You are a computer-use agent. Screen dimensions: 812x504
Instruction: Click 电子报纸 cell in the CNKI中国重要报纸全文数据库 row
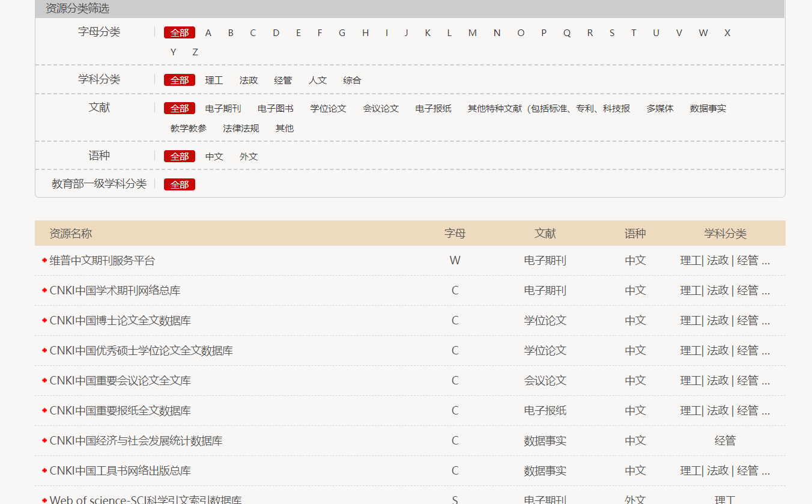pos(545,410)
